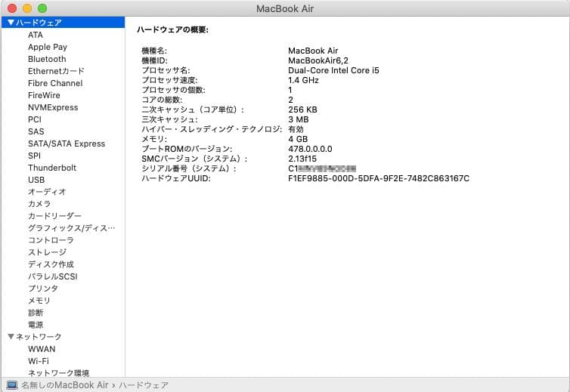This screenshot has width=570, height=392.
Task: Select パラレルSCSI in the sidebar
Action: (x=53, y=276)
